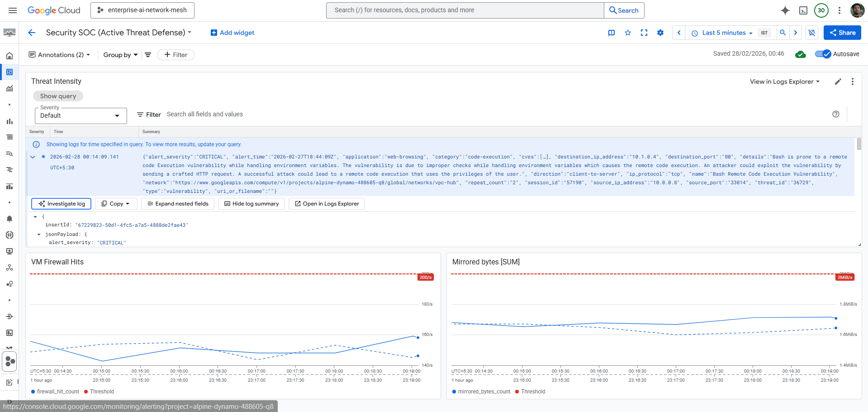Click Severity column header in log table

pyautogui.click(x=37, y=132)
